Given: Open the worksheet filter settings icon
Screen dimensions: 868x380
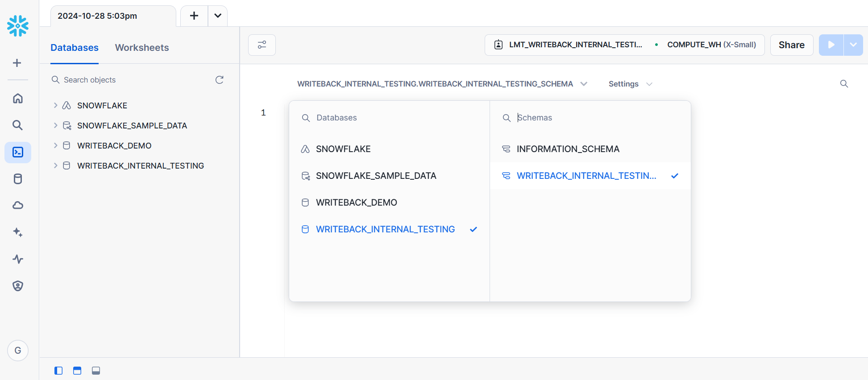Looking at the screenshot, I should coord(262,45).
